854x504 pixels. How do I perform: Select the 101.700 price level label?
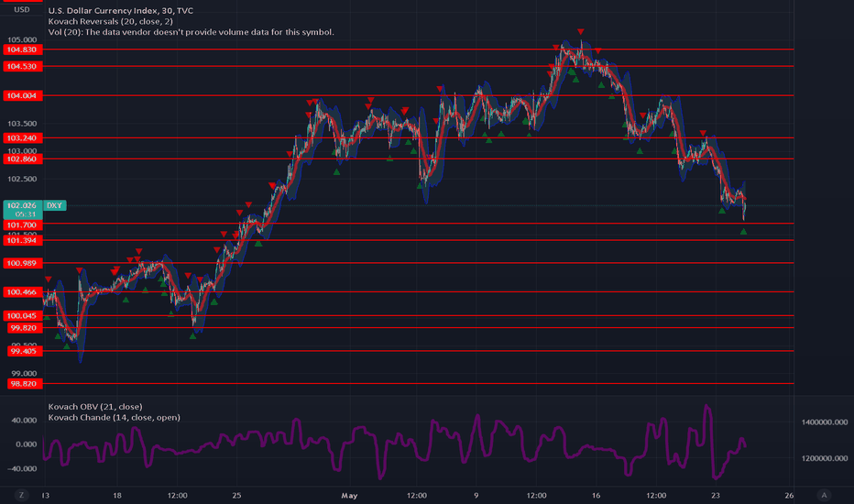(23, 225)
